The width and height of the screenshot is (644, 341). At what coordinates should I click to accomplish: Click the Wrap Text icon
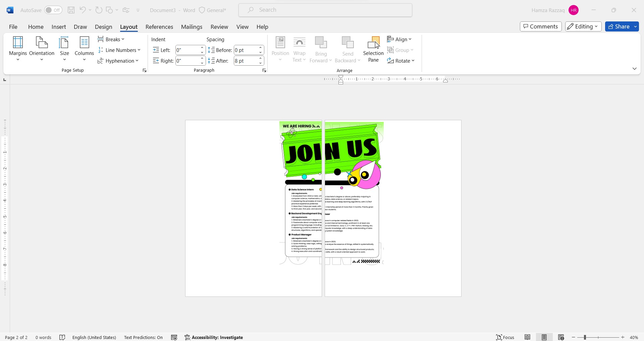click(299, 49)
